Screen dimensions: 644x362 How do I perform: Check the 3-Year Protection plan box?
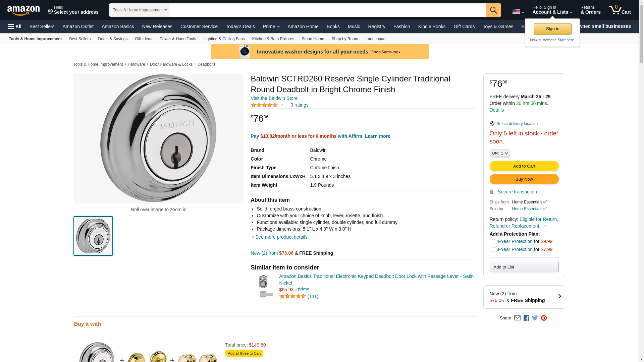(x=493, y=249)
